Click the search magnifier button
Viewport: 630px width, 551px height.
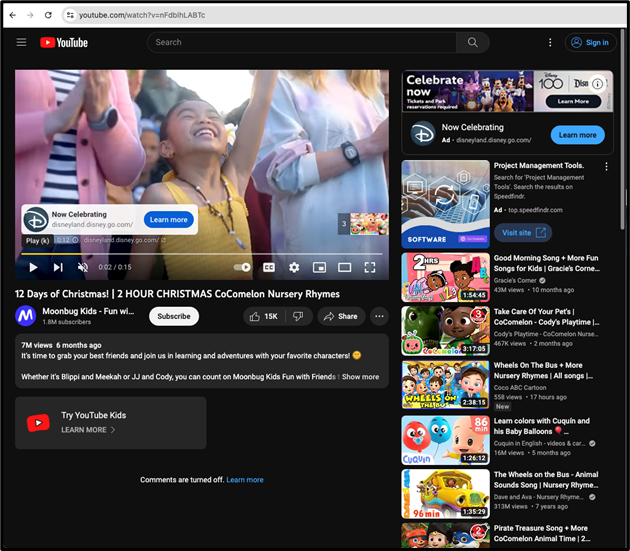pos(472,42)
